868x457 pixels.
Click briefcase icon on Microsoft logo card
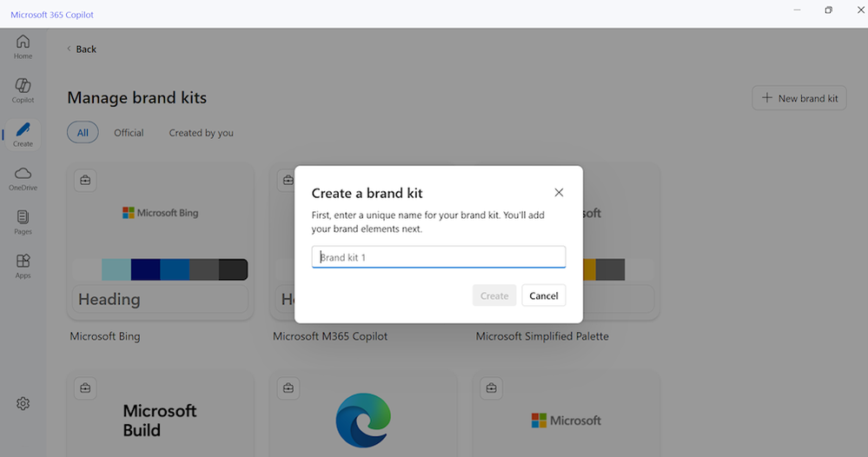click(491, 388)
